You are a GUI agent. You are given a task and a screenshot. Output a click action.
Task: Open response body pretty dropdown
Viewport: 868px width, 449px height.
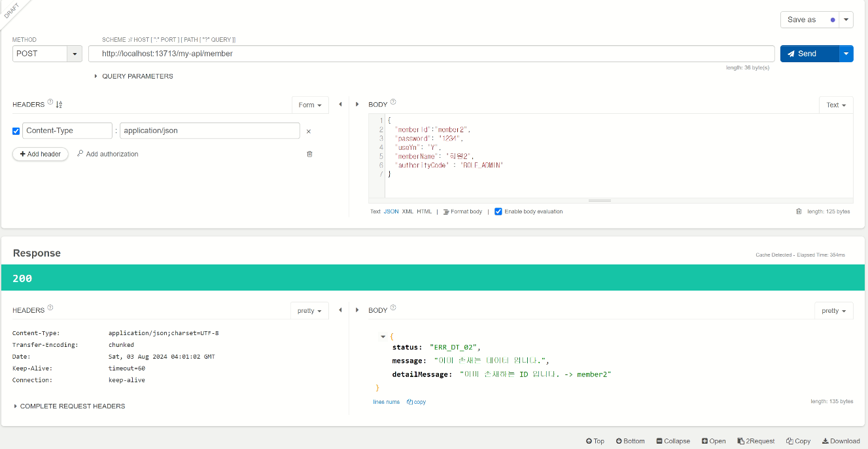point(834,310)
